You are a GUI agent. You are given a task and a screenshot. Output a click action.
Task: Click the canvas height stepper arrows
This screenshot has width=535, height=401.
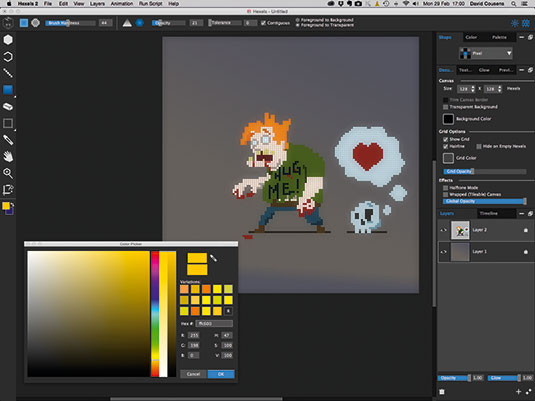click(x=500, y=89)
